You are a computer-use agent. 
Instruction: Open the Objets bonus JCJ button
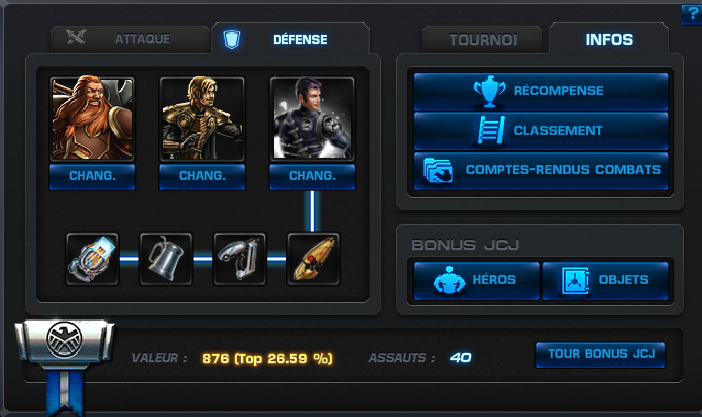pyautogui.click(x=606, y=280)
